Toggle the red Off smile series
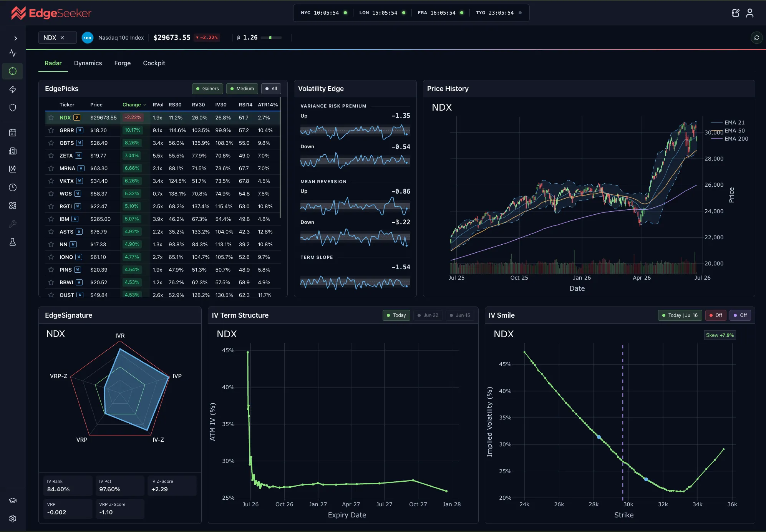766x532 pixels. click(x=716, y=315)
